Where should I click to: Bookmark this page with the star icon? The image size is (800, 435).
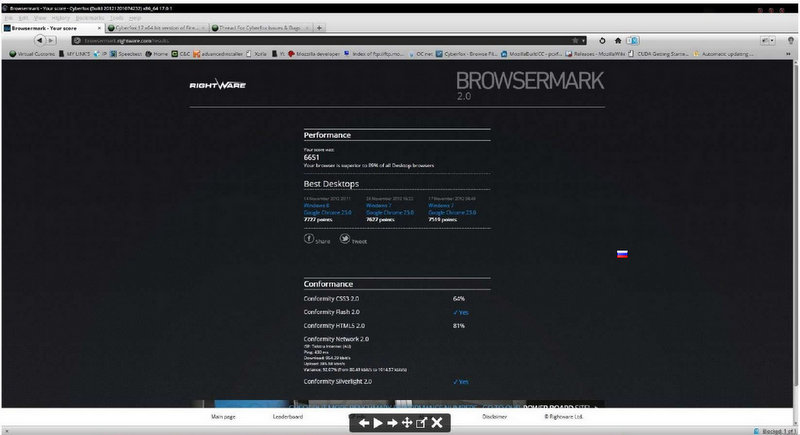click(x=575, y=40)
